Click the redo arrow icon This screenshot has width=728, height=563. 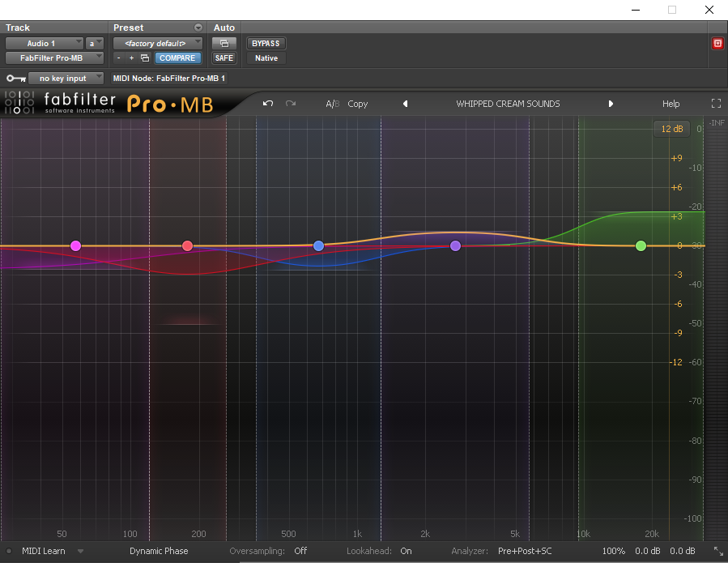(291, 104)
